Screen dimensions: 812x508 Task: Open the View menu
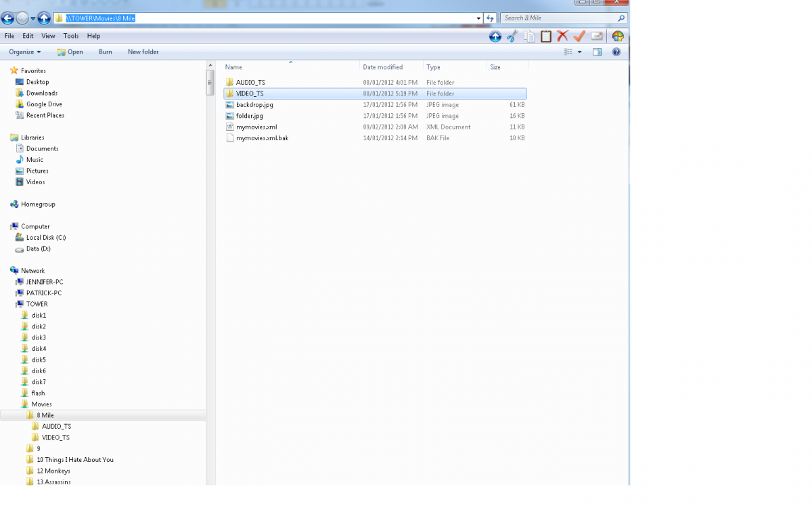(x=48, y=37)
